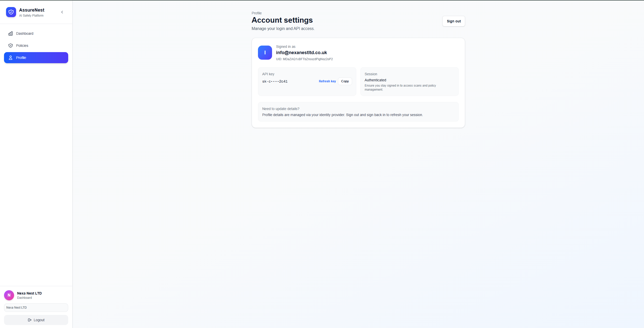644x328 pixels.
Task: Click the Profile breadcrumb above Account settings
Action: [x=256, y=13]
